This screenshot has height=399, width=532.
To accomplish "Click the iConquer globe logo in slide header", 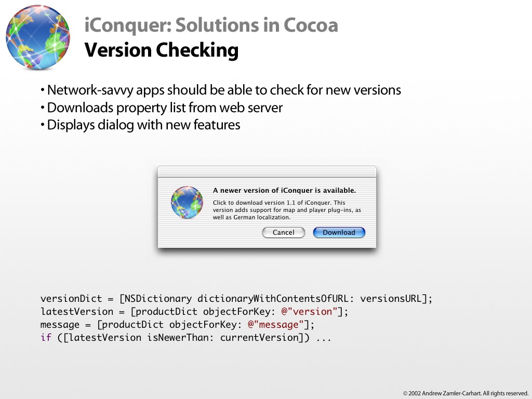I will [37, 37].
